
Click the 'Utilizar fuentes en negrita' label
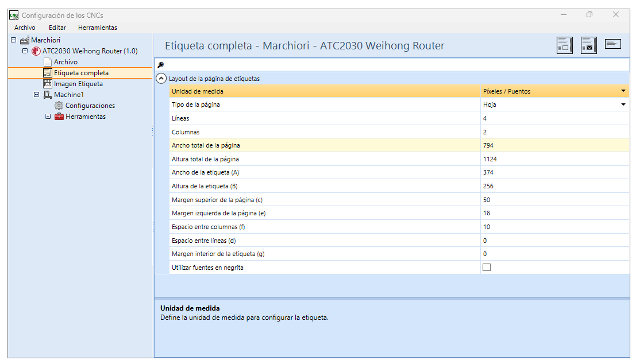[x=207, y=268]
